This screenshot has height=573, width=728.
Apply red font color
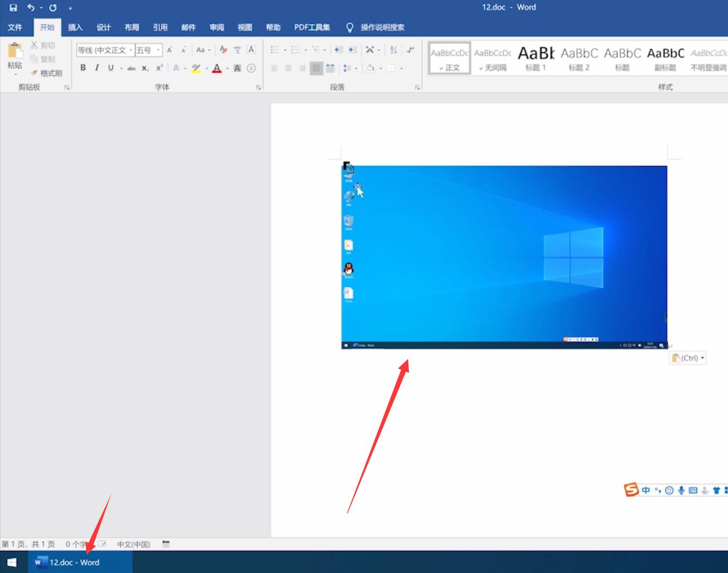(x=216, y=68)
